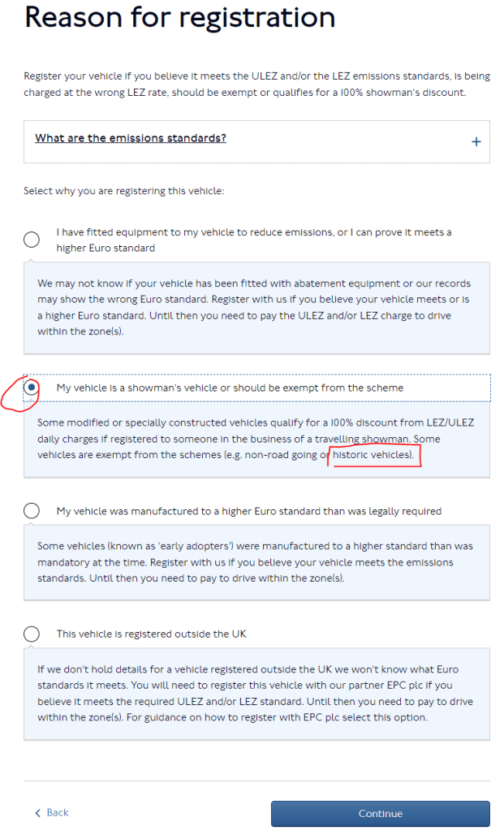Click 'Select why you are registering' prompt text
Screen dimensions: 504x831
pos(123,192)
